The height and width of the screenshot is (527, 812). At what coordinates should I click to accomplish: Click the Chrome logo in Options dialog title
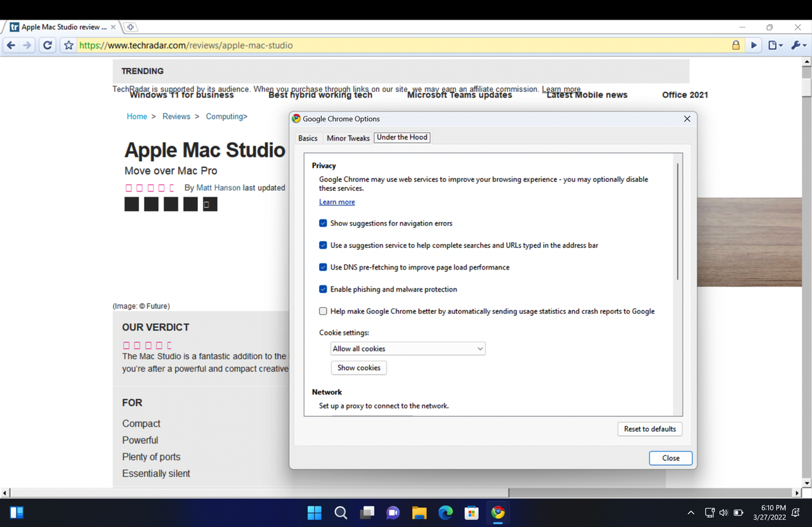296,119
